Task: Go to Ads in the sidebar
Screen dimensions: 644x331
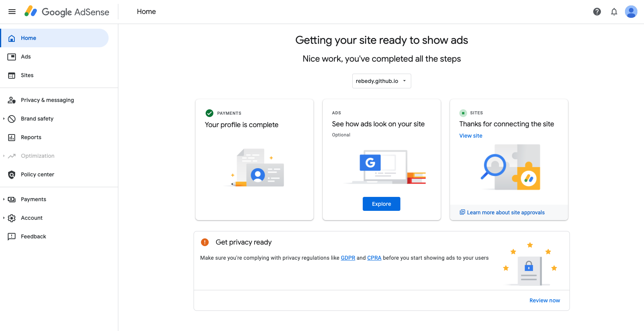Action: click(x=54, y=57)
